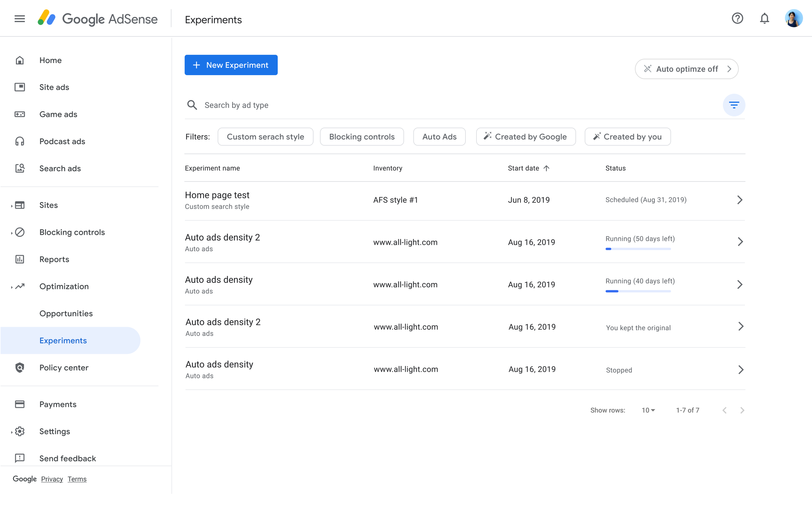Click the Running 40 days left progress bar
Viewport: 812px width, 508px height.
pos(638,291)
